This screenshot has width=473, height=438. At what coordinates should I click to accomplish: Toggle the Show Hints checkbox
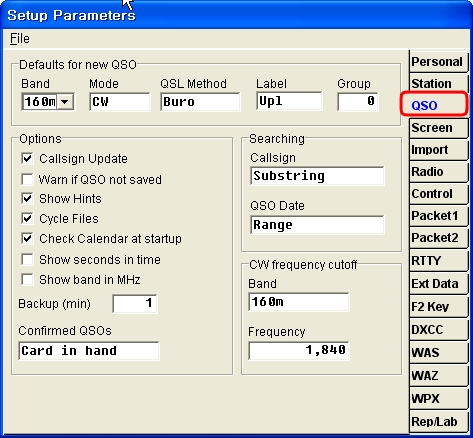[x=27, y=199]
